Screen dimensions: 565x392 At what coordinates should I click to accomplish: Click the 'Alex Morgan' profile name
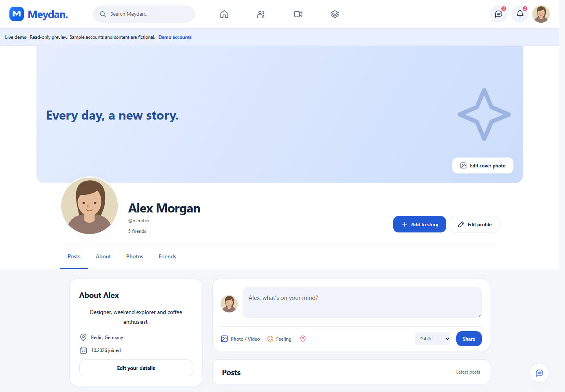click(164, 208)
